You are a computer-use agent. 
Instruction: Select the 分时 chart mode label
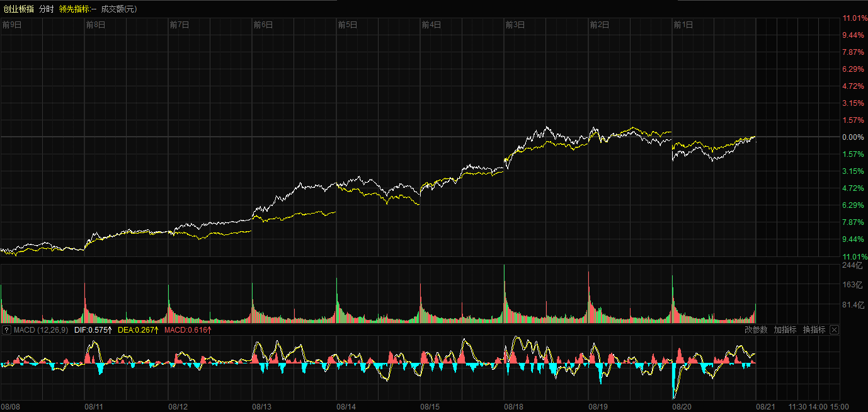pyautogui.click(x=47, y=9)
